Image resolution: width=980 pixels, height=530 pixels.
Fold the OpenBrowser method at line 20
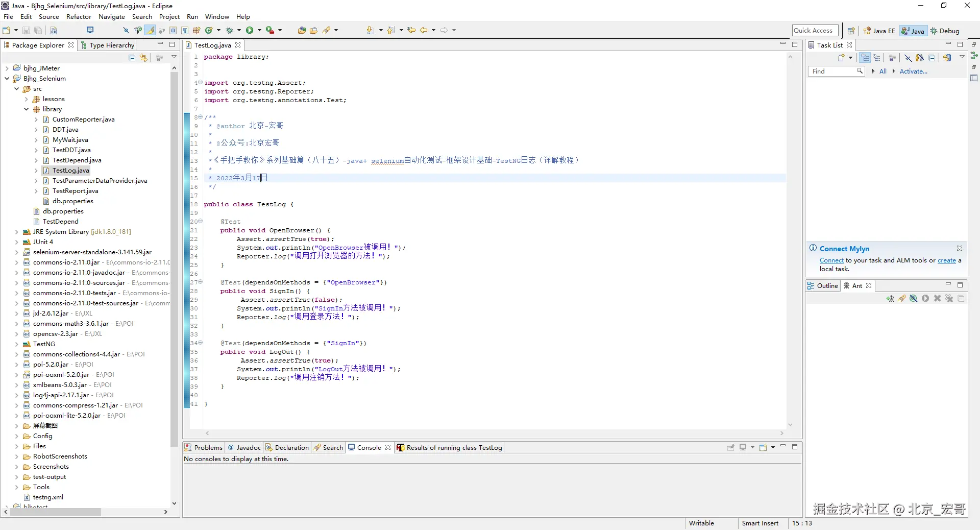click(201, 221)
